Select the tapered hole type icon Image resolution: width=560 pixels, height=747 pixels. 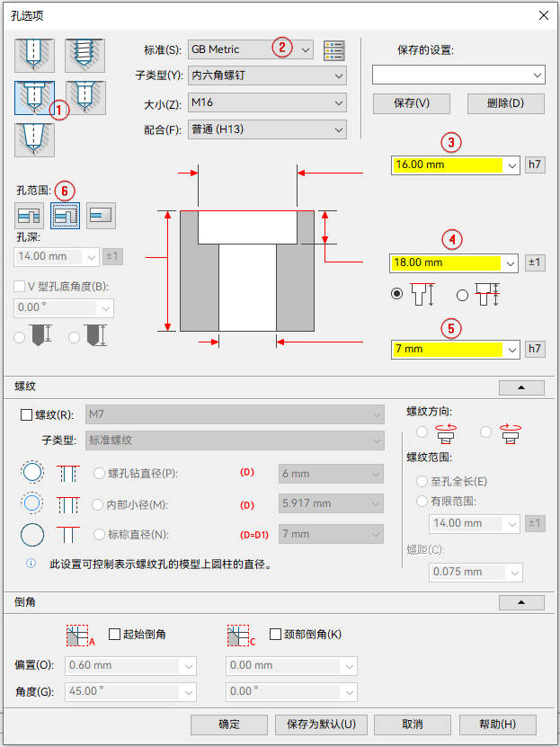[x=34, y=140]
